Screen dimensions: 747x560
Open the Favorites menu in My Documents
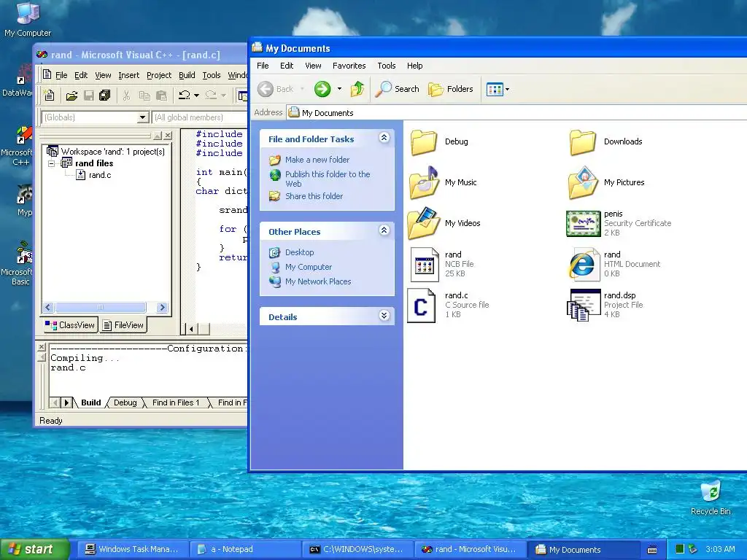[x=349, y=66]
